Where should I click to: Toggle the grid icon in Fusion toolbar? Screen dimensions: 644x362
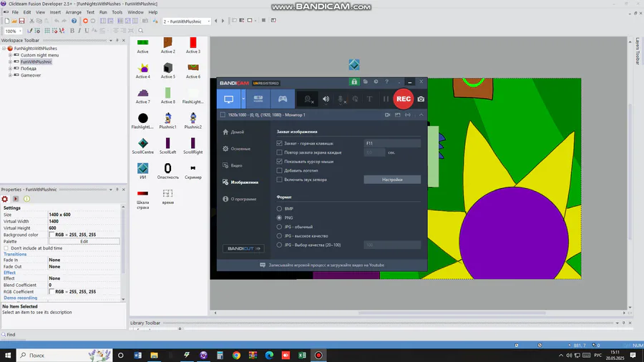tap(47, 31)
